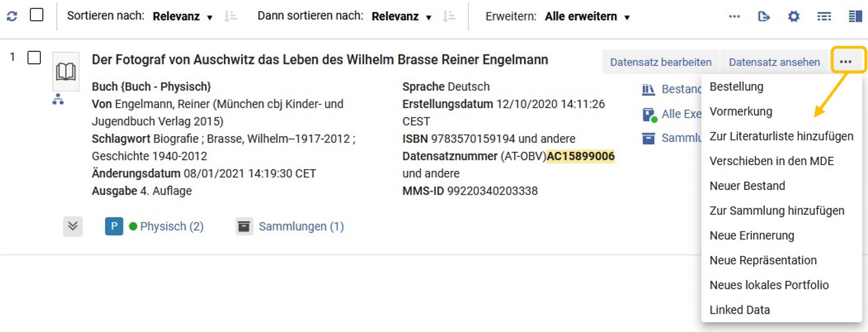
Task: Click the related records hierarchy icon
Action: [x=58, y=99]
